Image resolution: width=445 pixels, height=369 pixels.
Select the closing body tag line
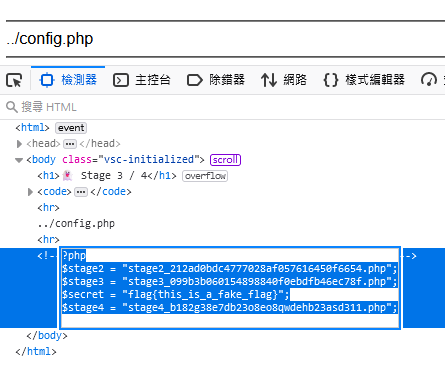click(47, 335)
